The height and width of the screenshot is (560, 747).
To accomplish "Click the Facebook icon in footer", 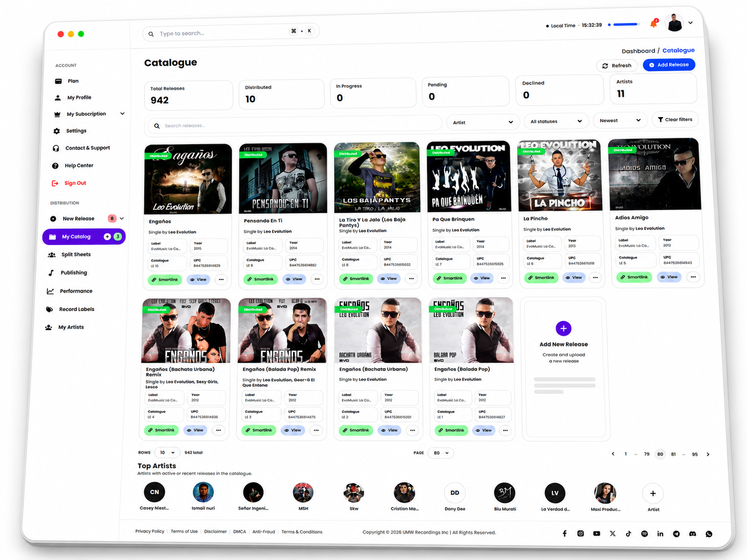I will 564,533.
